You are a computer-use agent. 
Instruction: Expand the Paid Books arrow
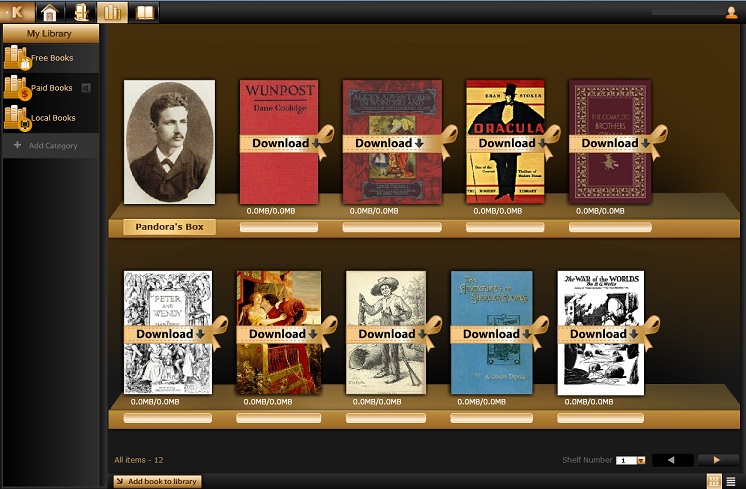[86, 88]
